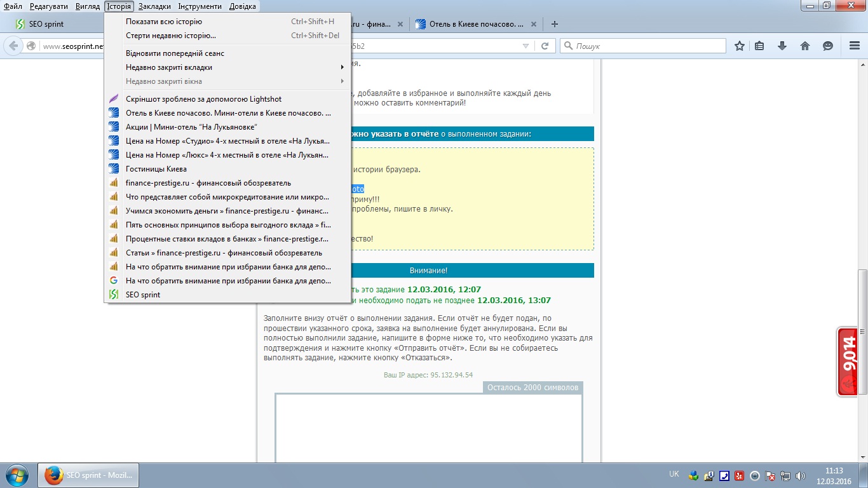Open history entry Учимся экономить деньги
Screen dimensions: 868x488
tap(227, 211)
